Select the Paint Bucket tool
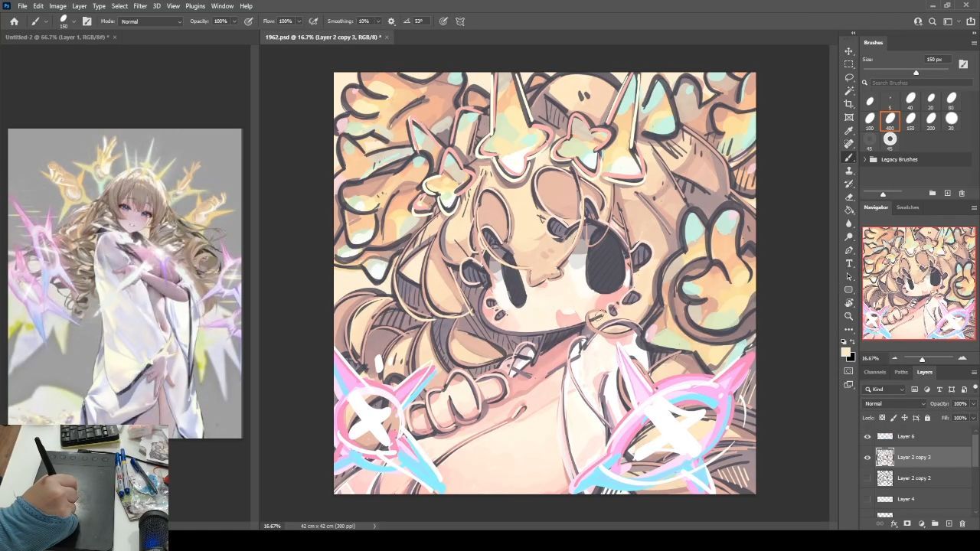Viewport: 980px width, 551px height. pos(848,210)
